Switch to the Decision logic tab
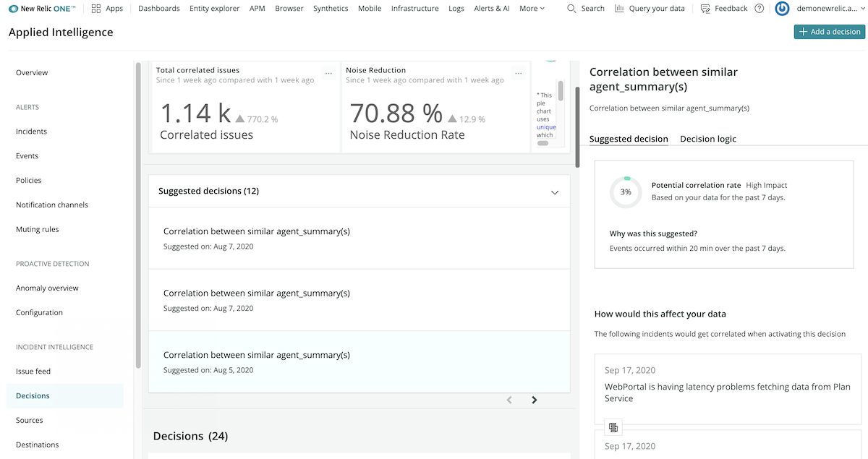 tap(708, 139)
